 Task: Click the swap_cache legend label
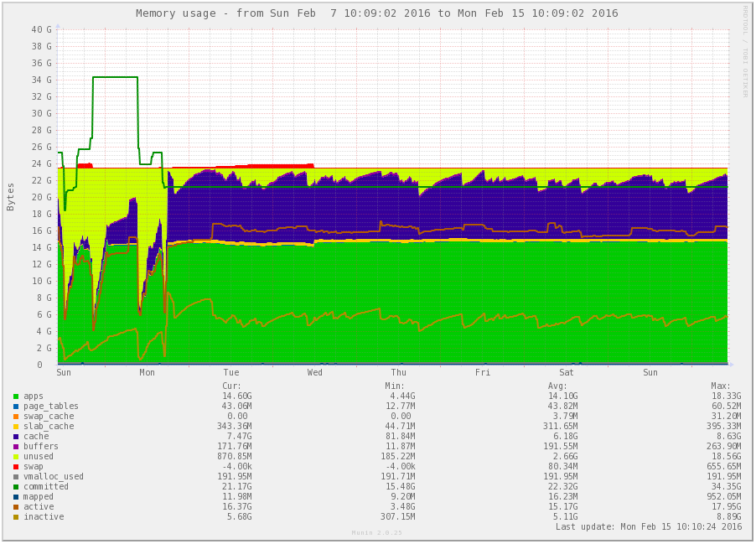point(49,417)
